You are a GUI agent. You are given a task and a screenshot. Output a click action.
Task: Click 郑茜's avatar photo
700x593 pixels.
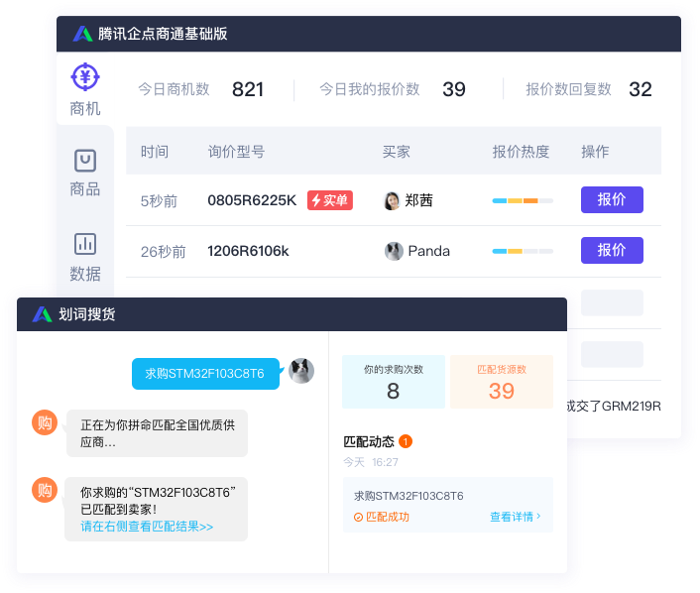click(x=392, y=200)
